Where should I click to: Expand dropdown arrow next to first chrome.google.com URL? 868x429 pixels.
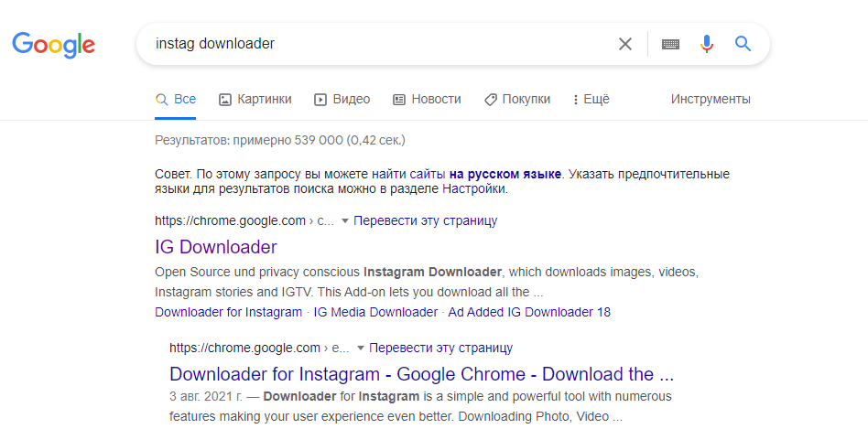pyautogui.click(x=345, y=221)
